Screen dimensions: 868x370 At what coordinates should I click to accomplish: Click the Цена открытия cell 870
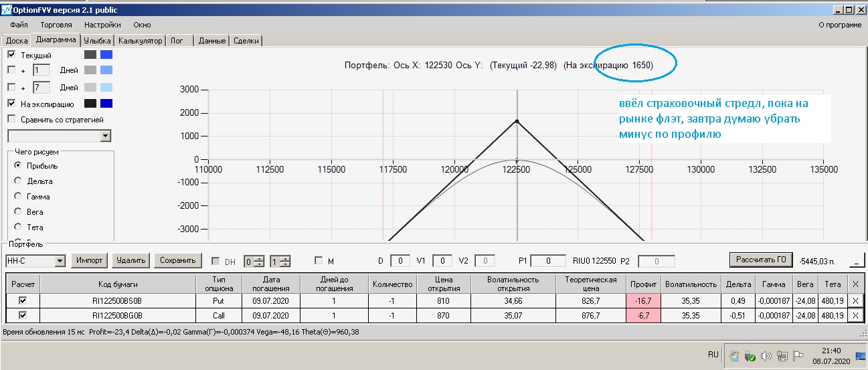coord(444,315)
